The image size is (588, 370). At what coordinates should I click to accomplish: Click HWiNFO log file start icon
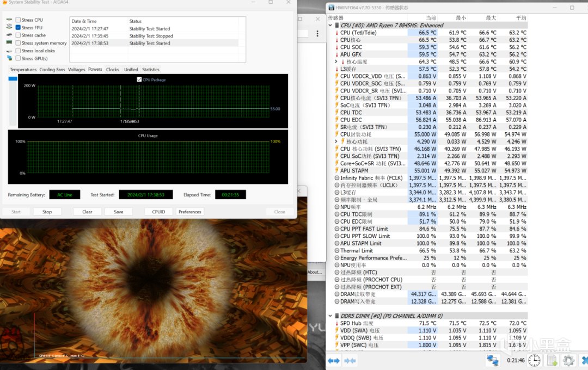[552, 360]
